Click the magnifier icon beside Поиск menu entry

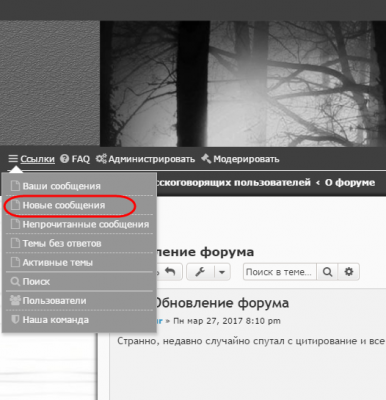(15, 282)
